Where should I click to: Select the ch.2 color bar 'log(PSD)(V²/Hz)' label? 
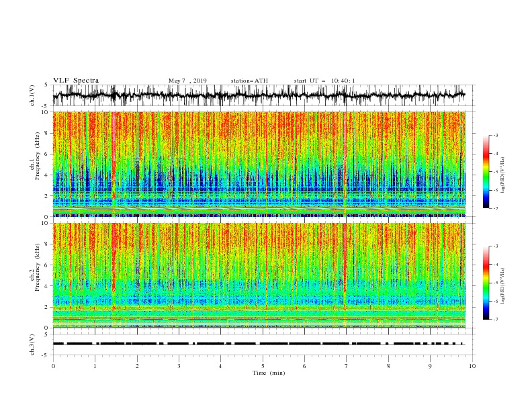504,286
